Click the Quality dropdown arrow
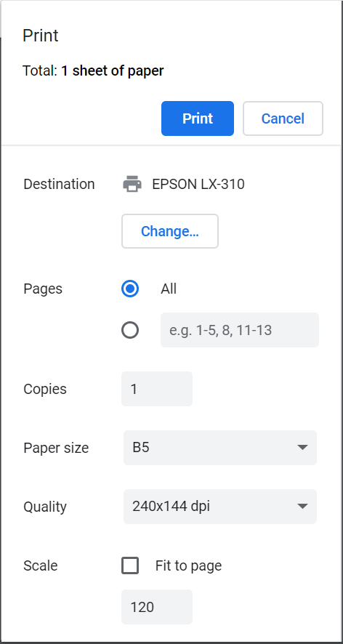This screenshot has width=343, height=644. [x=302, y=506]
